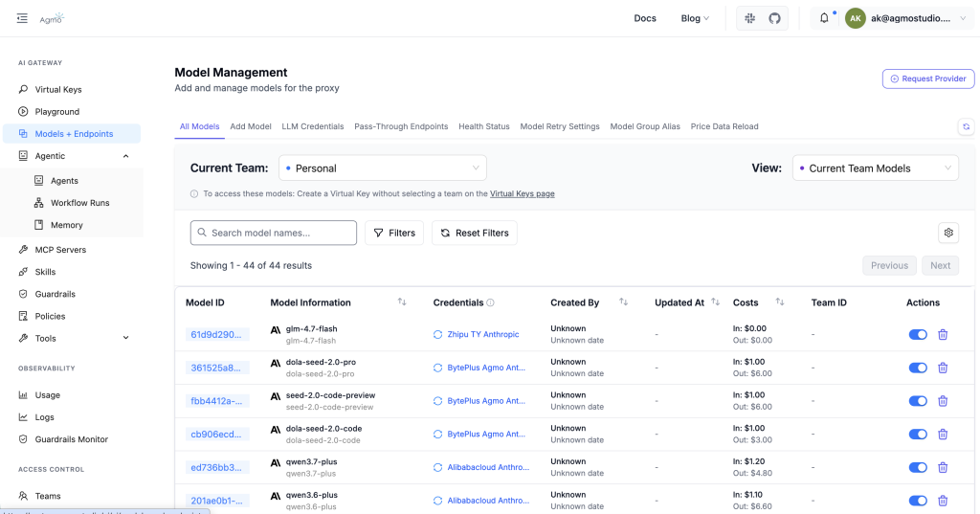Click the Credentials info icon
Image resolution: width=980 pixels, height=514 pixels.
(491, 302)
